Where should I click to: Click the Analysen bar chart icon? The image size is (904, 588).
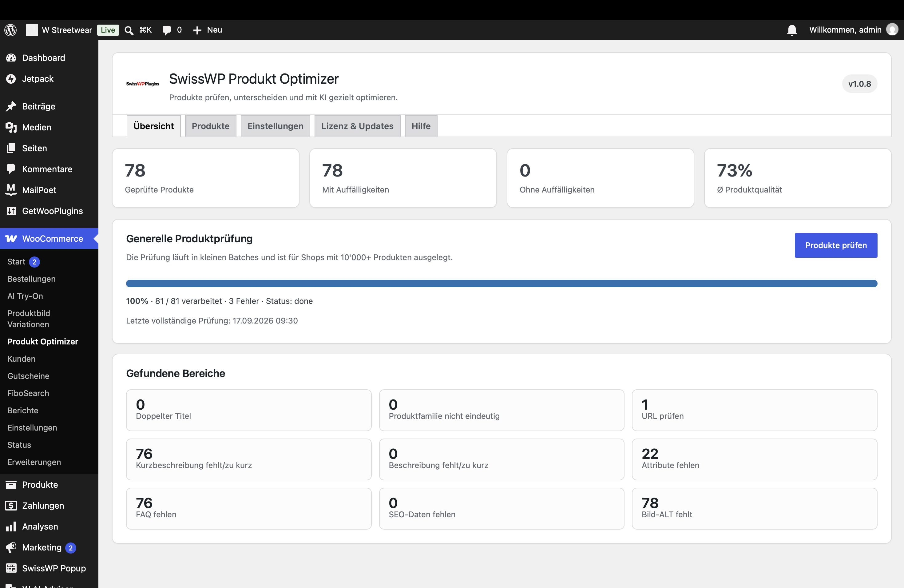pos(11,526)
